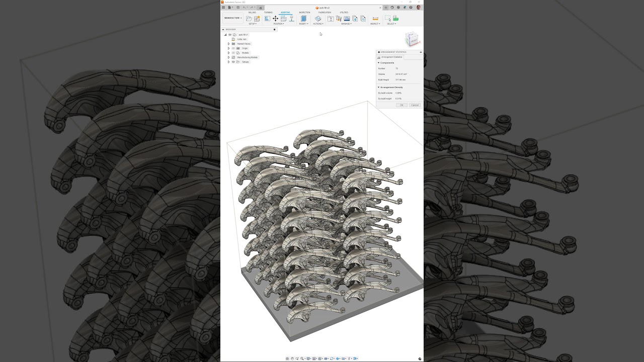Open the user profile avatar
This screenshot has height=362, width=644.
coord(418,8)
